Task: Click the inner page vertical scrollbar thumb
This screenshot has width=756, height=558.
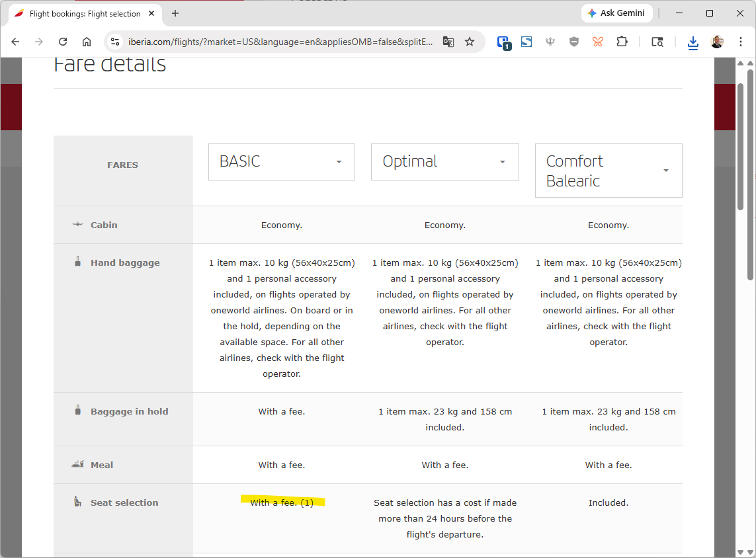Action: tap(740, 147)
